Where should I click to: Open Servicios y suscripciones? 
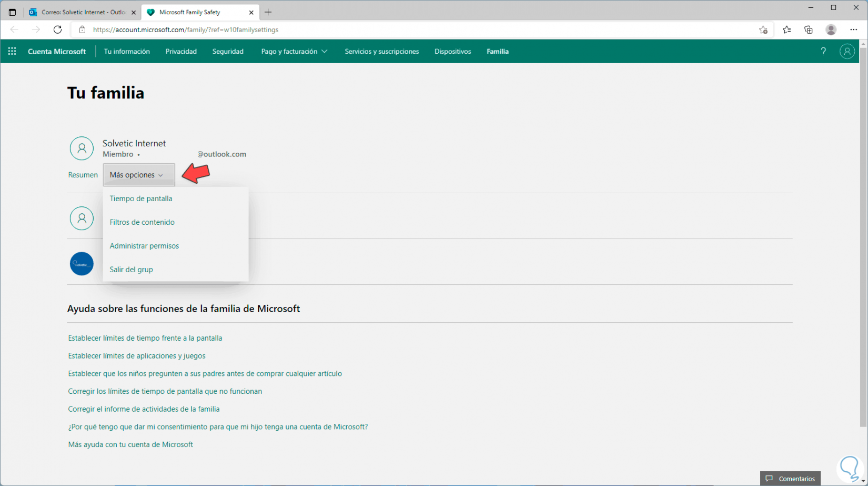click(x=382, y=51)
